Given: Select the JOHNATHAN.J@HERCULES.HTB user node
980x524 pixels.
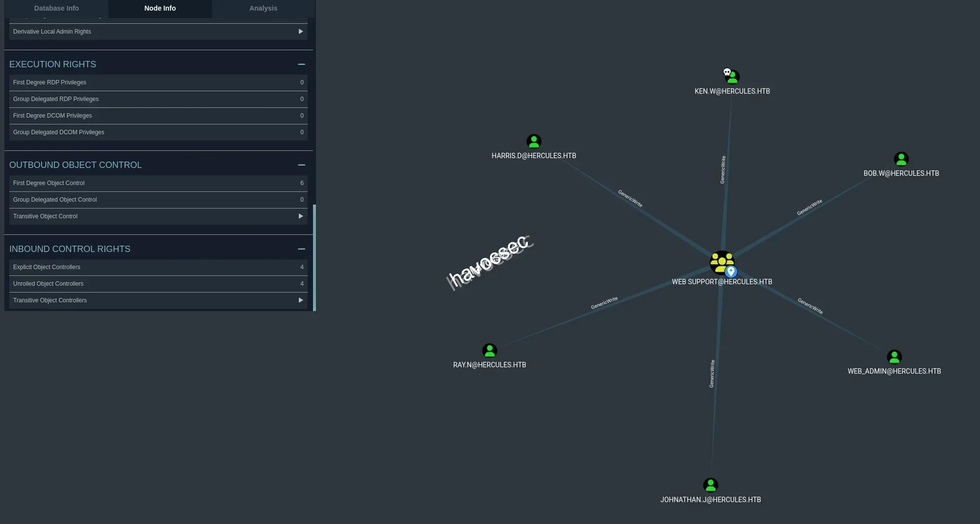Looking at the screenshot, I should (710, 485).
